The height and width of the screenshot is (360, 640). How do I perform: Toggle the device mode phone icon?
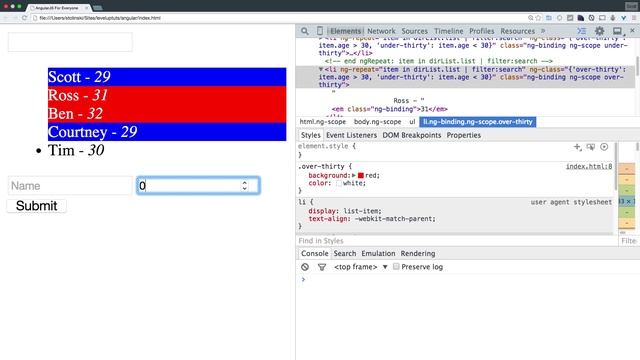point(320,31)
